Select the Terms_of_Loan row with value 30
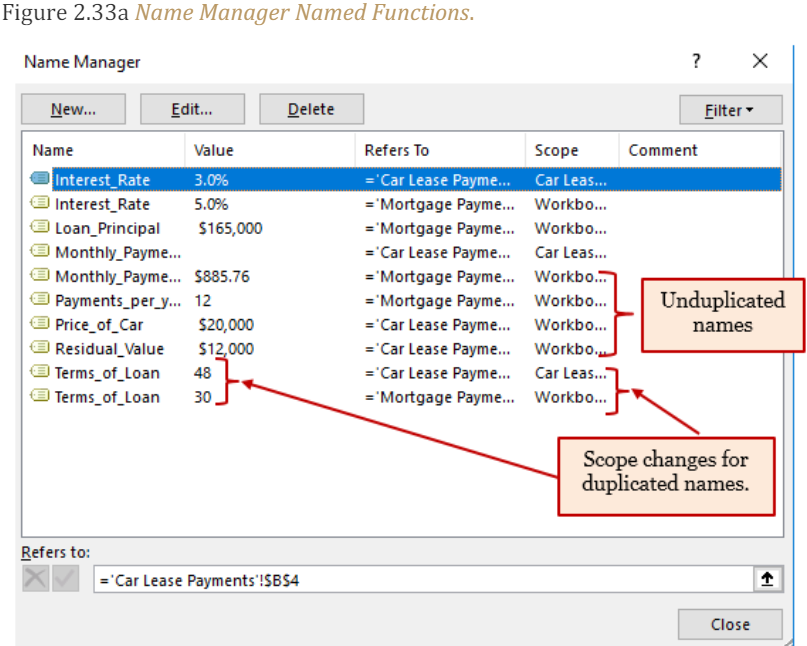The width and height of the screenshot is (807, 646). tap(405, 397)
